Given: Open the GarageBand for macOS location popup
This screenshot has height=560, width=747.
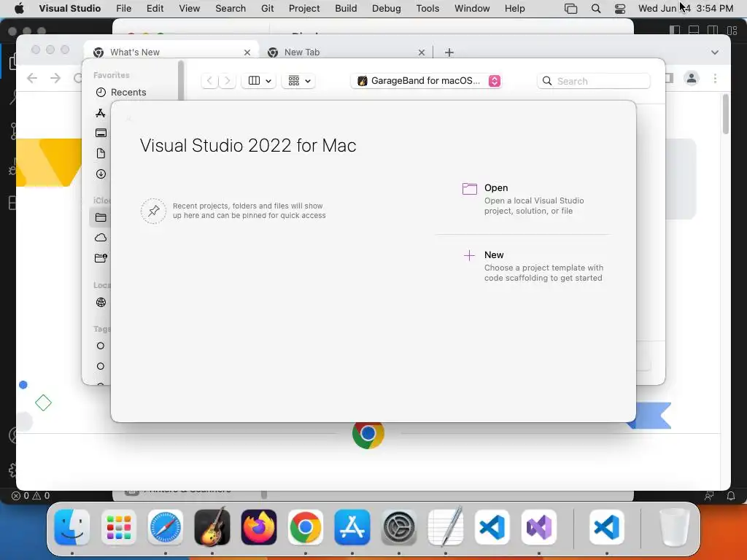Looking at the screenshot, I should tap(426, 81).
